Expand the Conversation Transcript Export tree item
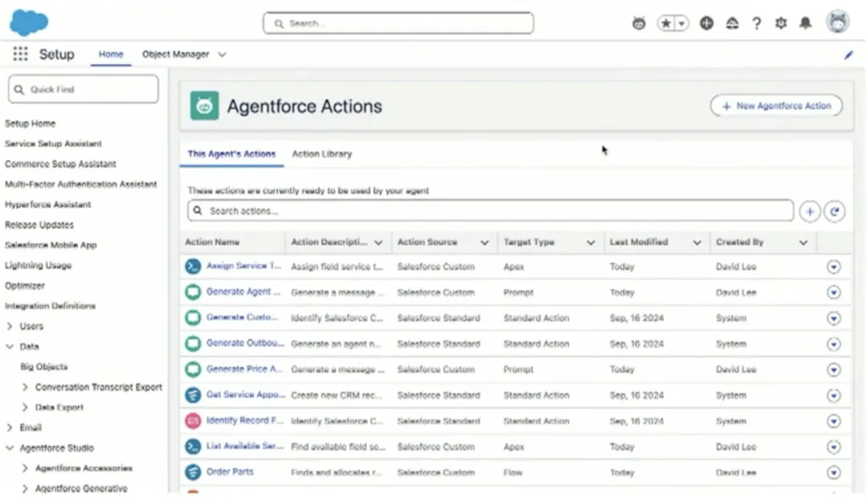Screen dimensions: 868x497 pyautogui.click(x=26, y=387)
